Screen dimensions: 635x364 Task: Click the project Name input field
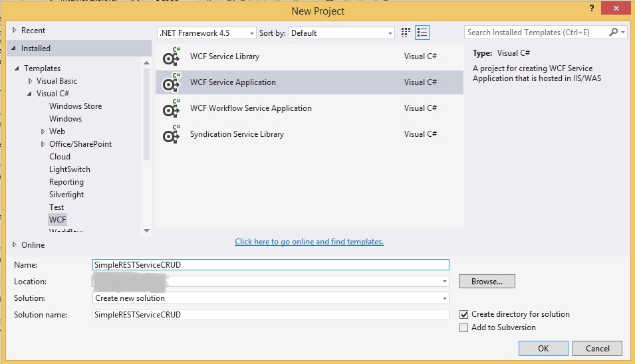pos(271,264)
